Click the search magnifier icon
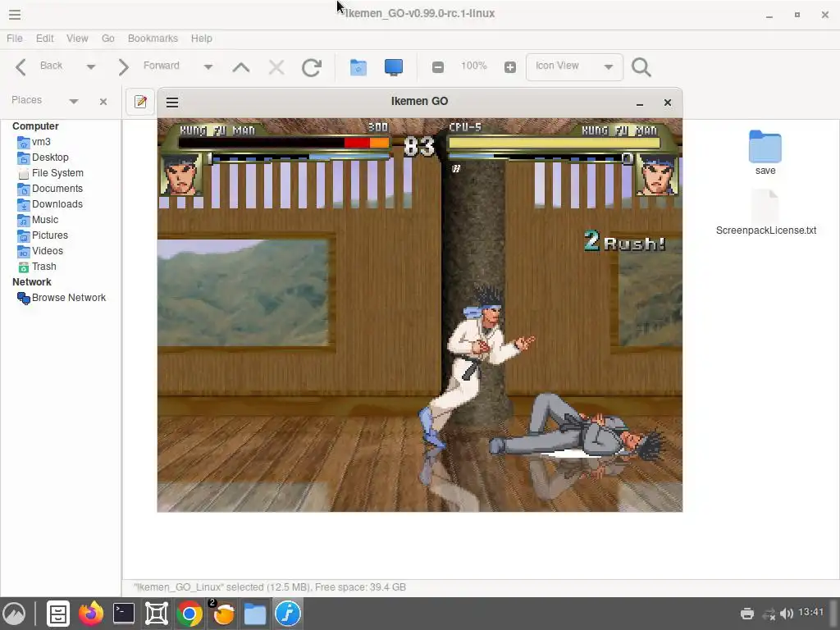Image resolution: width=840 pixels, height=630 pixels. coord(641,67)
